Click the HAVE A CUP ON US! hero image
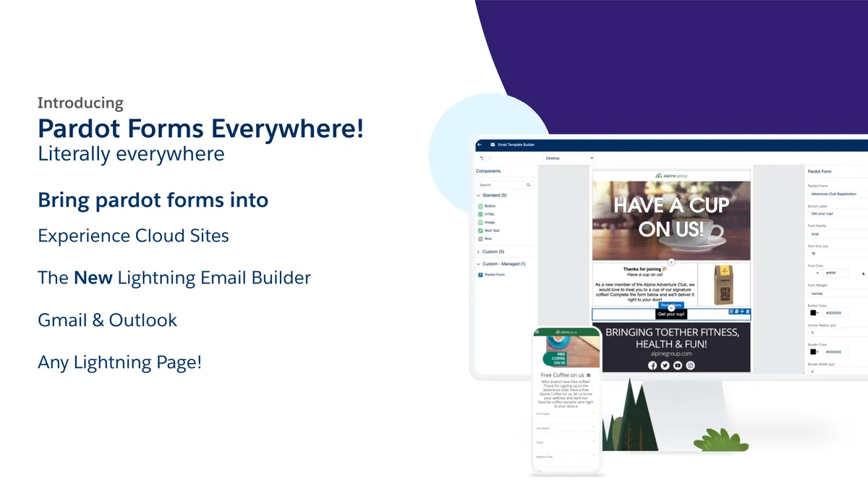Viewport: 868px width, 488px height. [x=671, y=221]
